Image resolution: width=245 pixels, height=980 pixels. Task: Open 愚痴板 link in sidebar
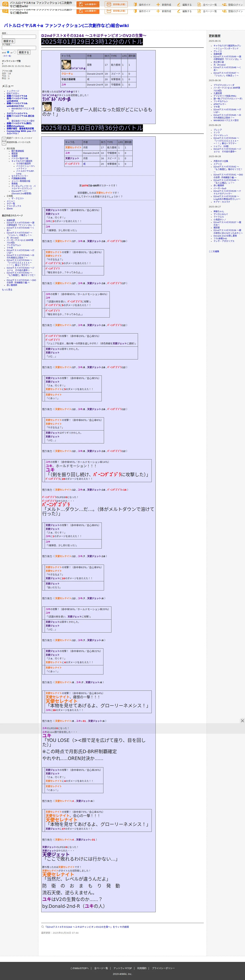point(15,183)
